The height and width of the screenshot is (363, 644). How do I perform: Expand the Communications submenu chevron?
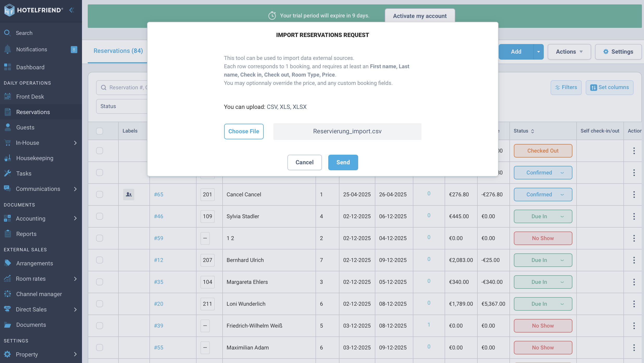point(75,189)
